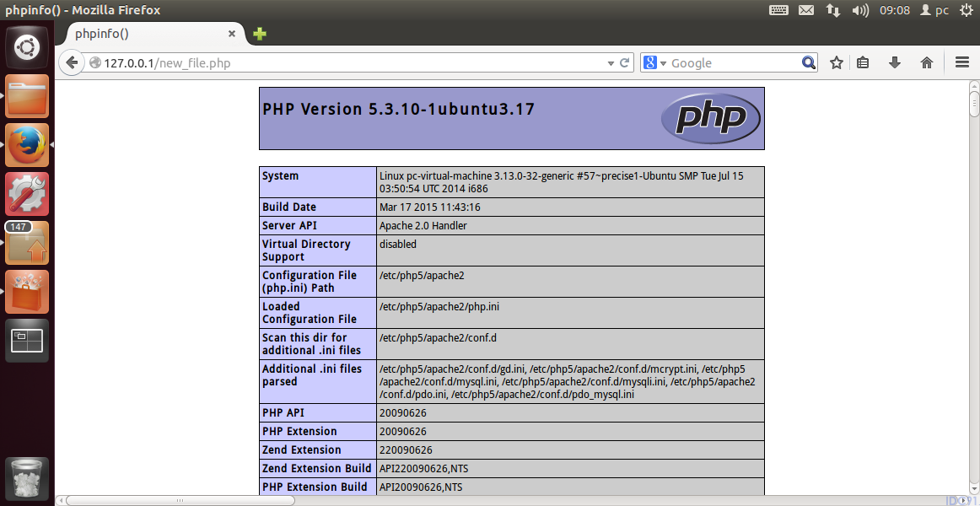Select the Build Date value Mar 17 2015

click(430, 207)
